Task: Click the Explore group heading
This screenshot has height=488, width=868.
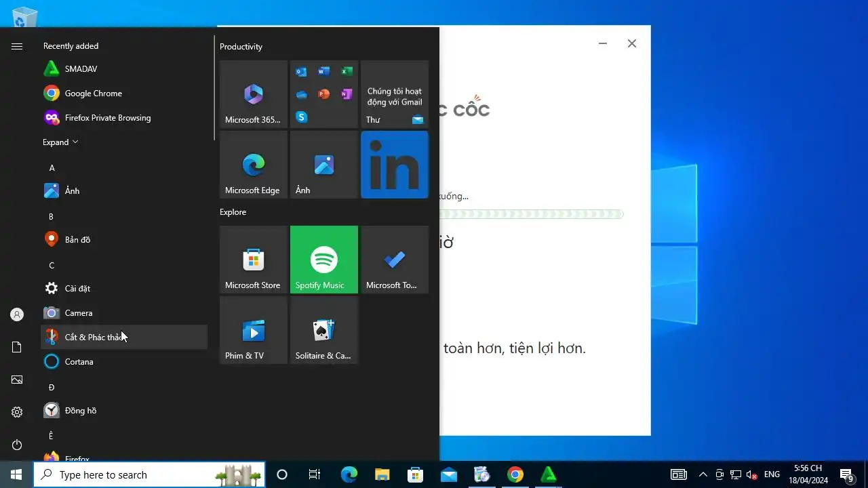Action: (x=233, y=212)
